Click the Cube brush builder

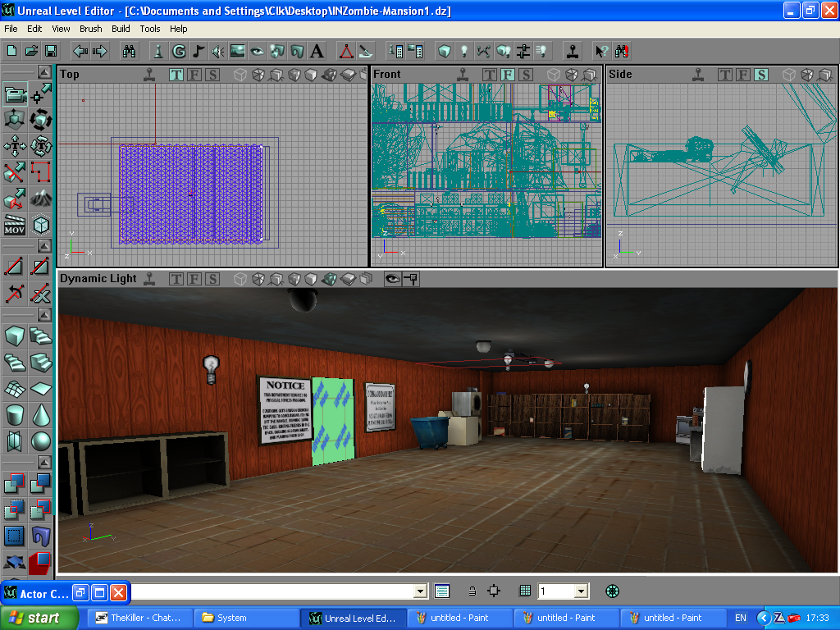coord(14,336)
